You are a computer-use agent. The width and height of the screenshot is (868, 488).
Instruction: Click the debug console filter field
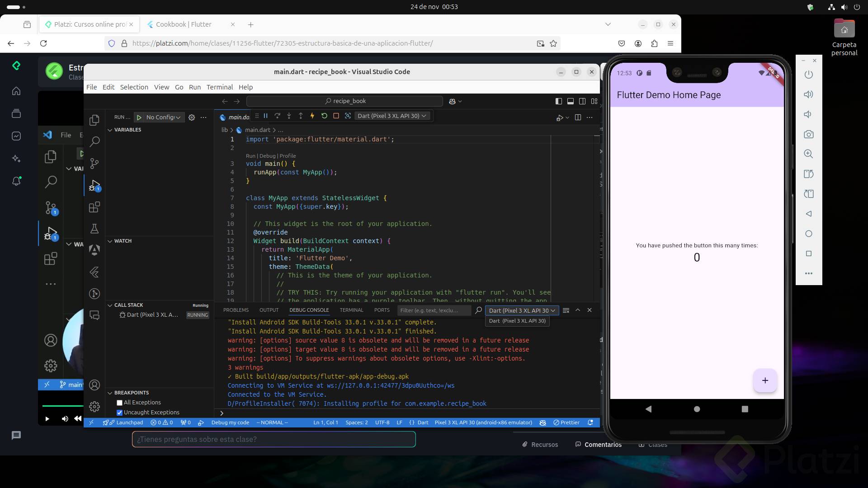pos(433,310)
